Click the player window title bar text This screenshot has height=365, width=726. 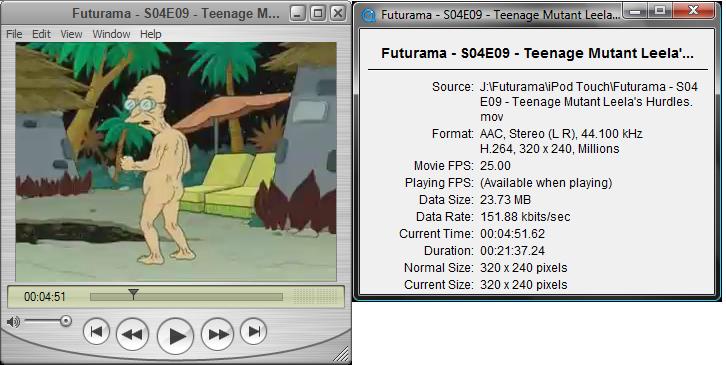point(176,13)
